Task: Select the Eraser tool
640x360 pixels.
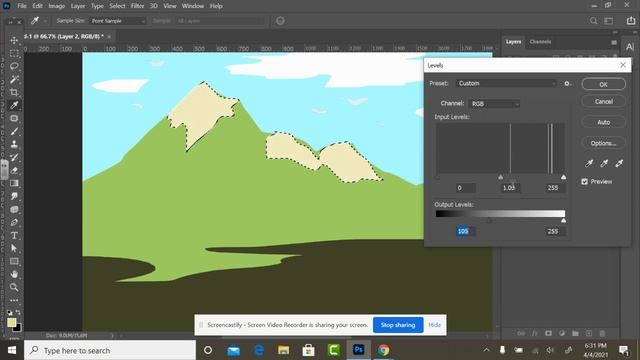Action: [14, 170]
